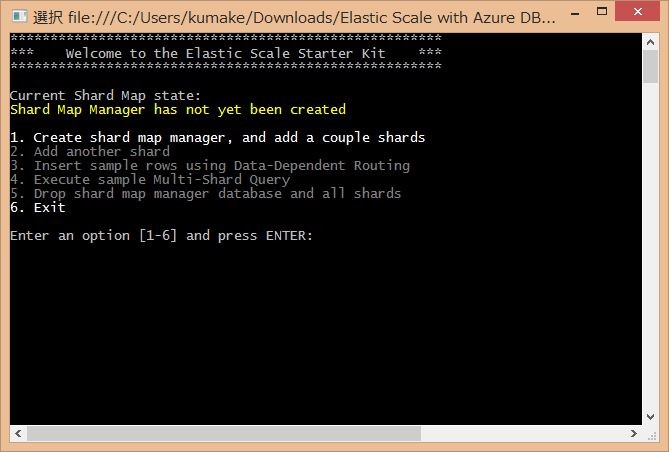669x452 pixels.
Task: Click the vertical scrollbar up arrow
Action: 650,42
